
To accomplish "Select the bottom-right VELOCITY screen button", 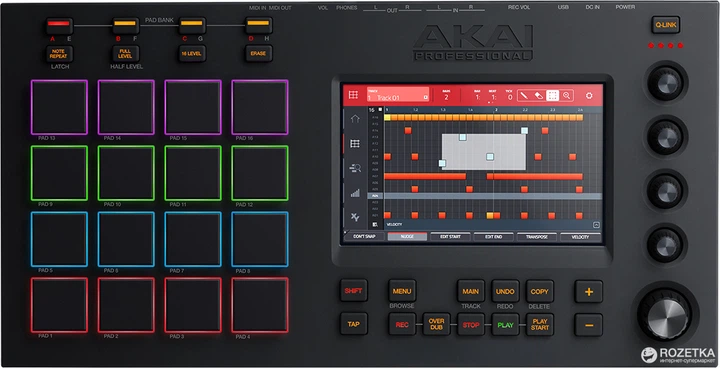I will click(x=580, y=237).
